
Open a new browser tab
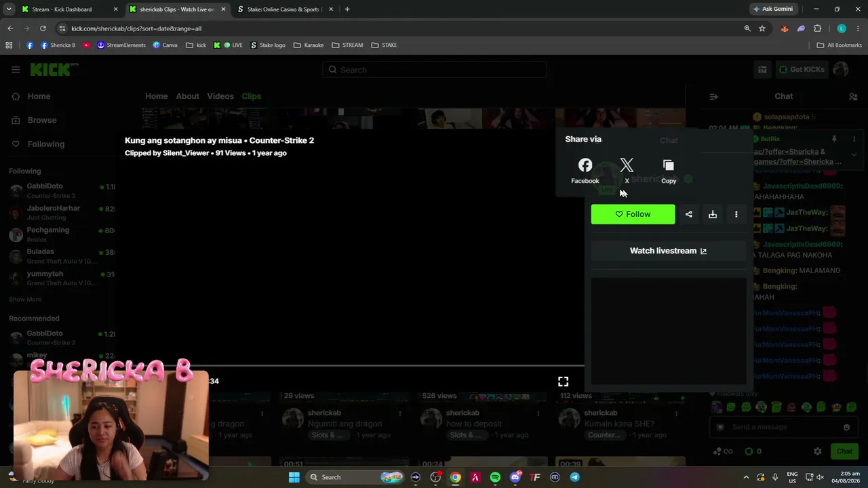pos(347,9)
